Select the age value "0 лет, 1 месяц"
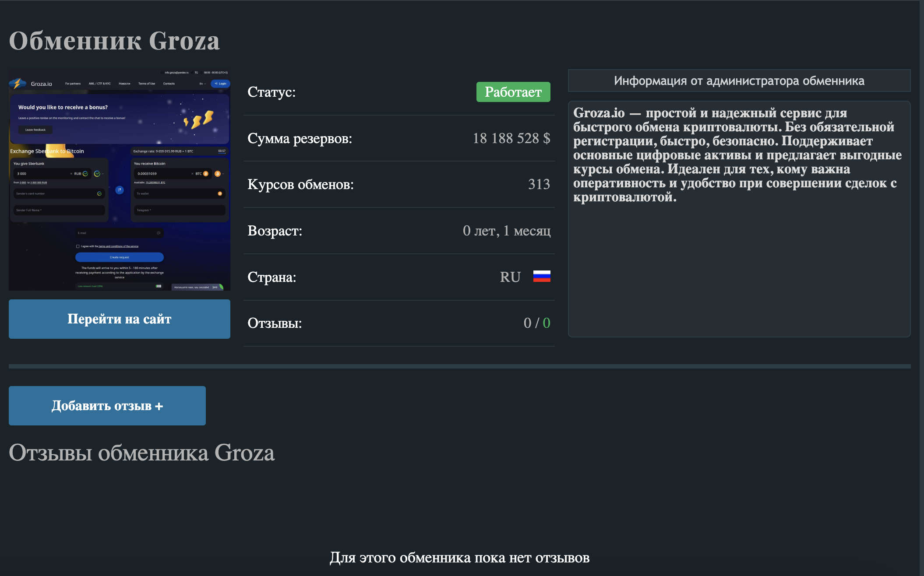This screenshot has height=576, width=924. point(507,231)
